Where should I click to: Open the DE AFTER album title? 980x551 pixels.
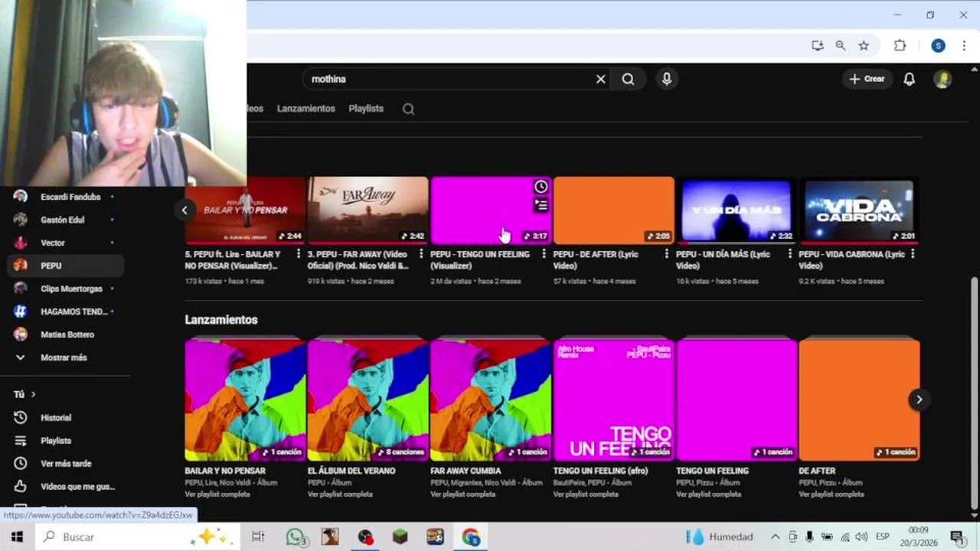(817, 471)
